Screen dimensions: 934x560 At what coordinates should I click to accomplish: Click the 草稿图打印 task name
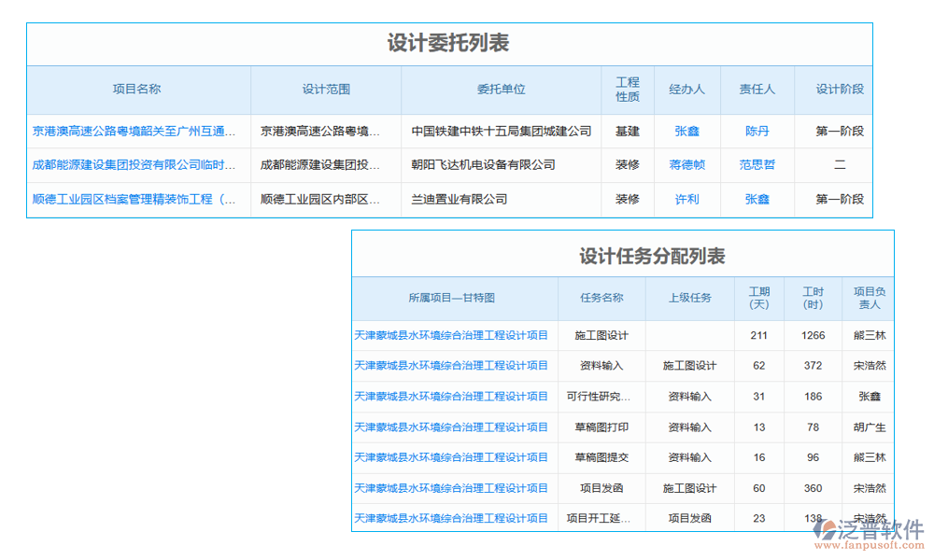point(601,427)
